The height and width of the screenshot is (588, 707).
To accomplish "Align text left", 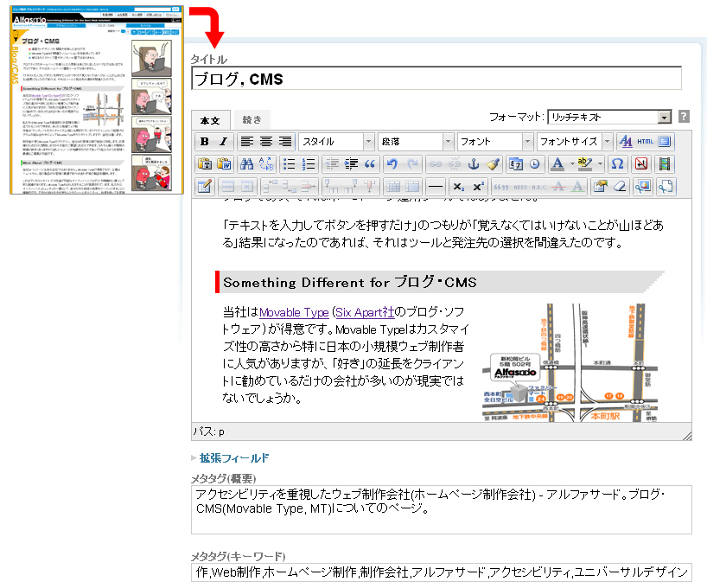I will 246,142.
